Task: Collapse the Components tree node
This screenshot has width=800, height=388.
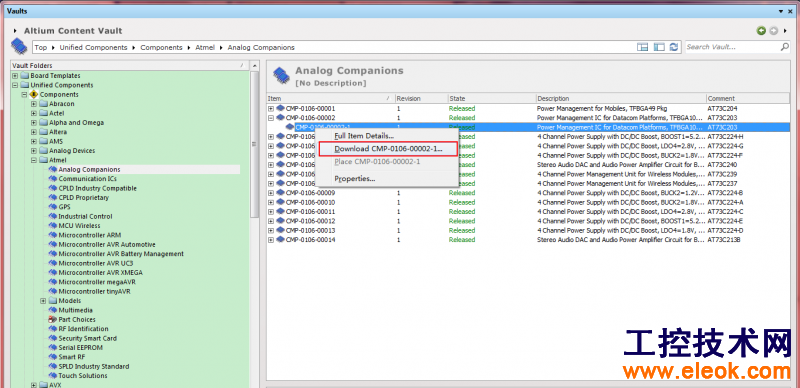Action: (x=24, y=94)
